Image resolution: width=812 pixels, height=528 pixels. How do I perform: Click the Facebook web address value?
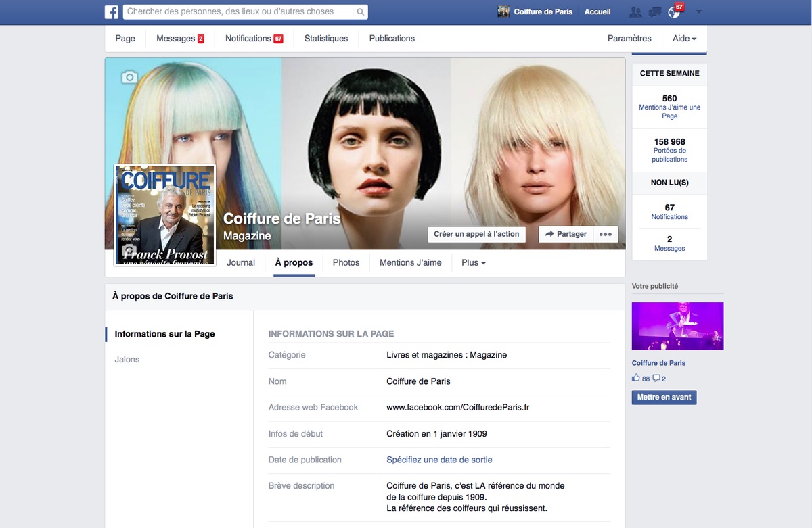click(457, 407)
